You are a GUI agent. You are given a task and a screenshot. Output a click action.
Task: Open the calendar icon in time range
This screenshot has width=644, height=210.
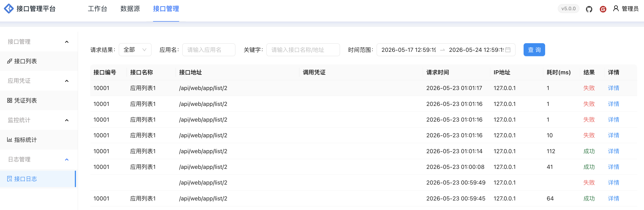[508, 50]
